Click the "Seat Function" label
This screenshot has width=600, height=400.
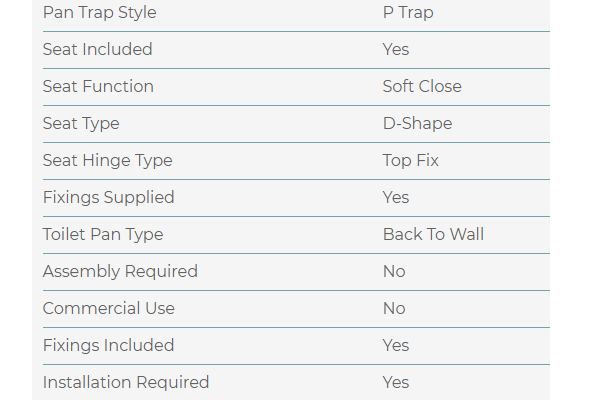pos(98,86)
